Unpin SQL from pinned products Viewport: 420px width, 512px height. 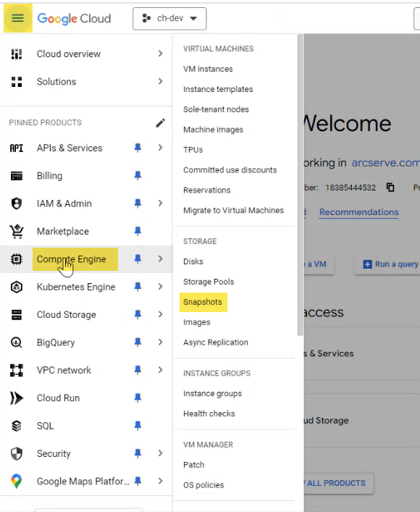point(138,426)
